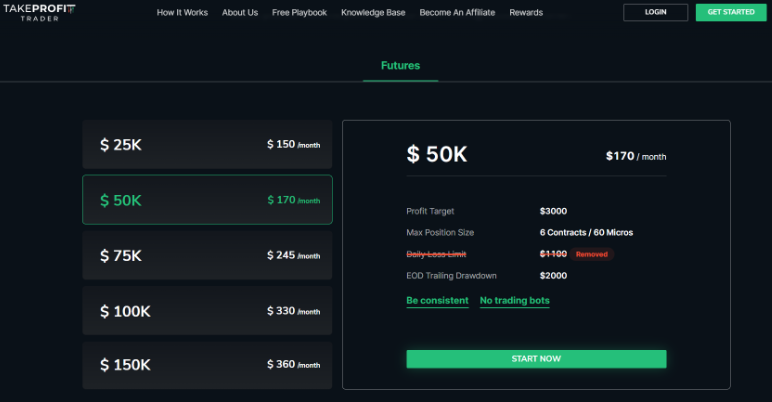Select the $25K account plan
Viewport: 772px width, 402px height.
click(x=207, y=144)
